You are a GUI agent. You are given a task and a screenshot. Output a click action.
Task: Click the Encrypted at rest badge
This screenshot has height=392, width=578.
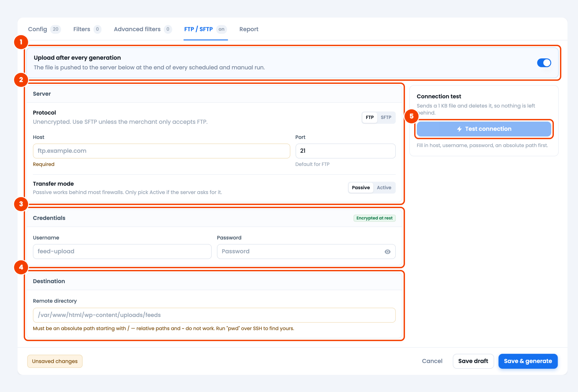tap(374, 218)
